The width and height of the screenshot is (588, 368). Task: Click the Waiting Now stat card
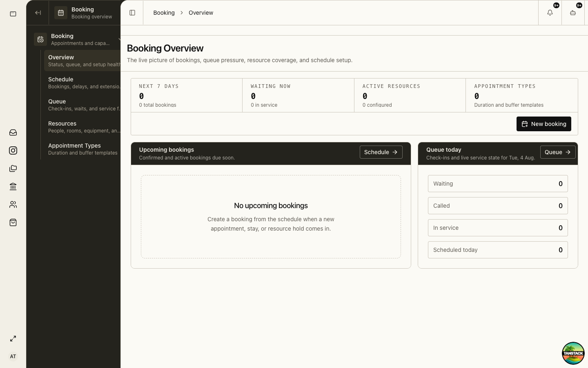(x=298, y=95)
